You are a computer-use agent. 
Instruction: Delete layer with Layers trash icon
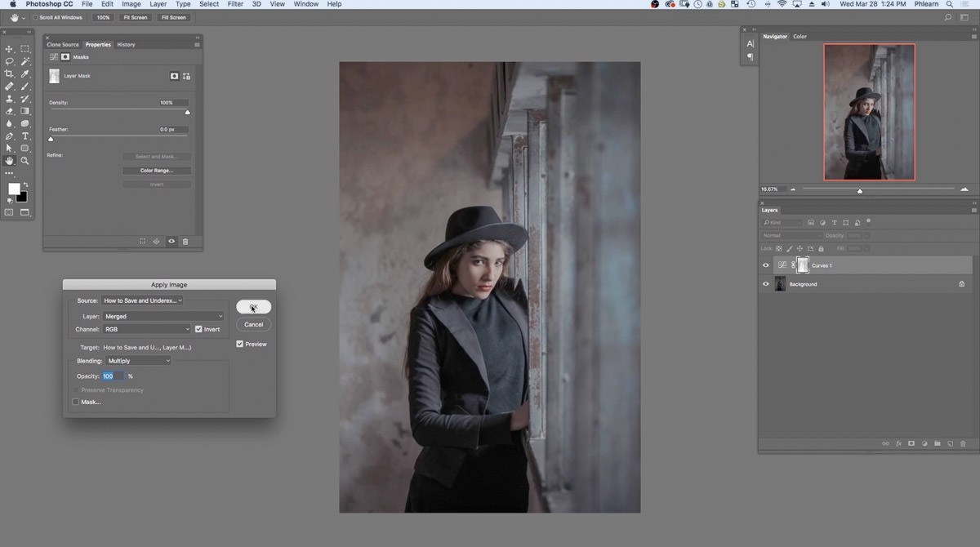coord(963,443)
